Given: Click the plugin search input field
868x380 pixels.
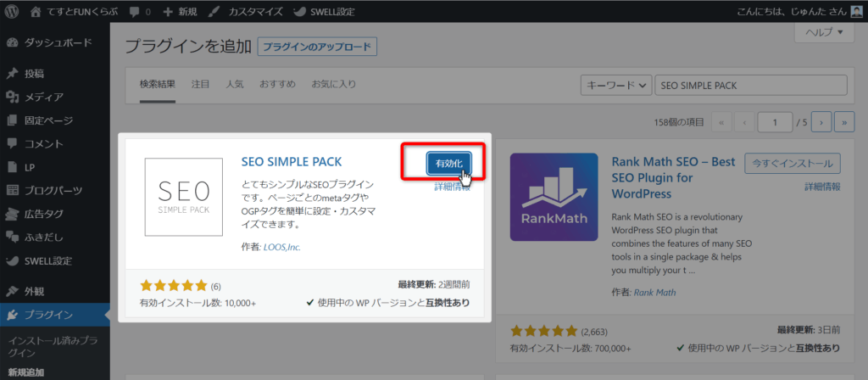Looking at the screenshot, I should pyautogui.click(x=751, y=86).
